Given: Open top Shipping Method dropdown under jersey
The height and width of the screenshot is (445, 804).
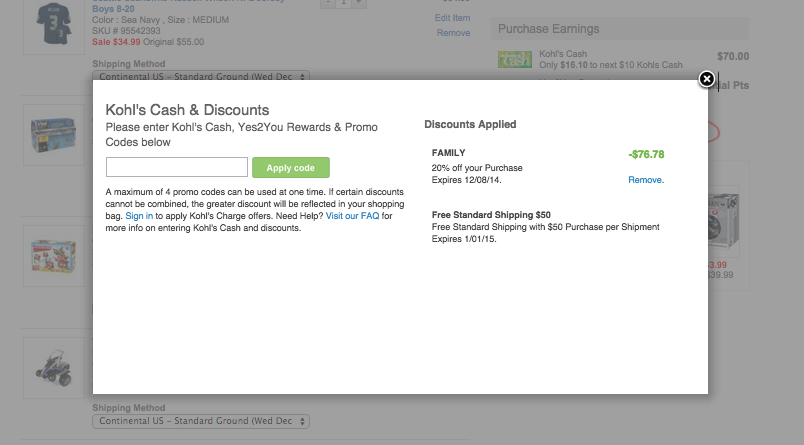Looking at the screenshot, I should [201, 76].
